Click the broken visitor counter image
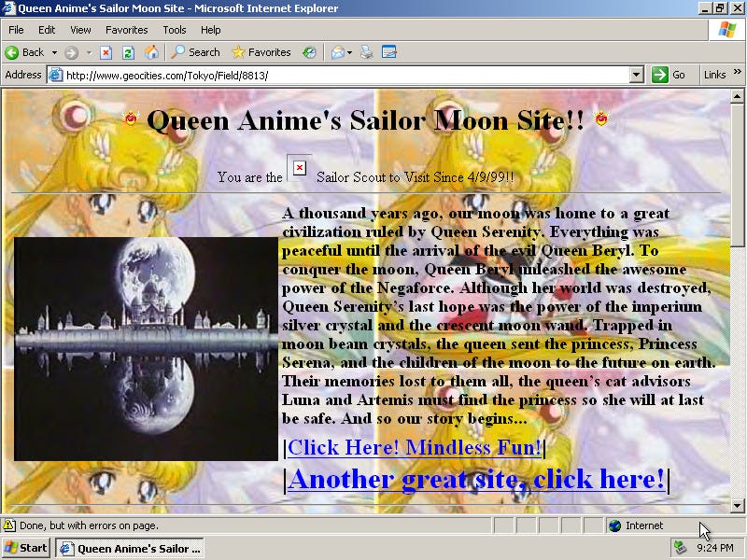Image resolution: width=747 pixels, height=560 pixels. coord(299,168)
